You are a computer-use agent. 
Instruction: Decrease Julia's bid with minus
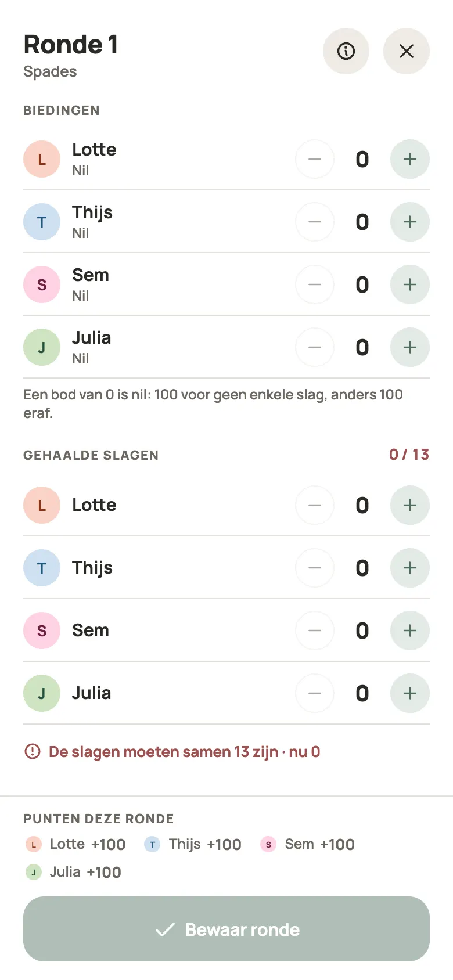click(x=315, y=347)
